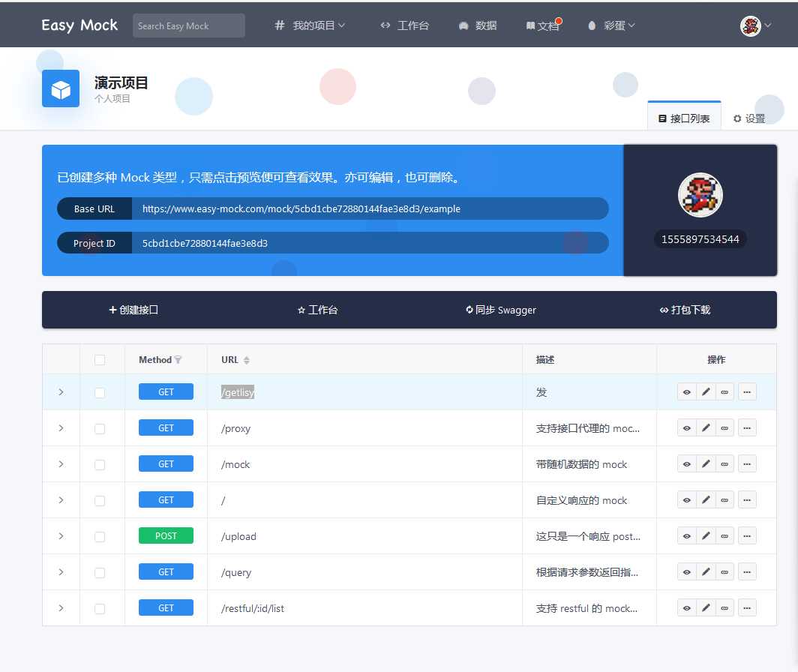
Task: Check the box for /query row
Action: 100,573
